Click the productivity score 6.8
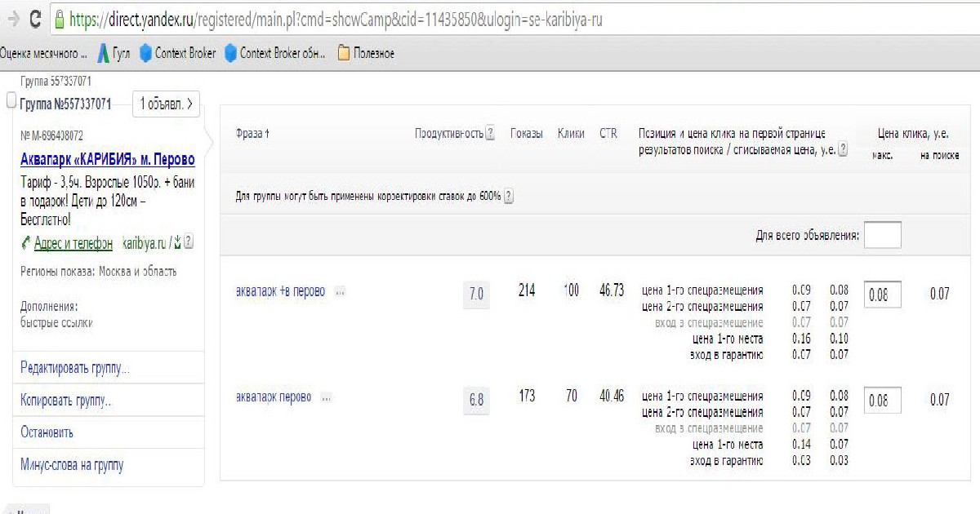This screenshot has width=980, height=514. [477, 401]
